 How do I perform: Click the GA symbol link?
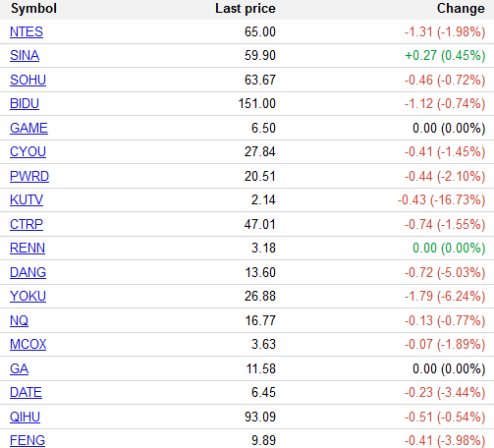19,368
